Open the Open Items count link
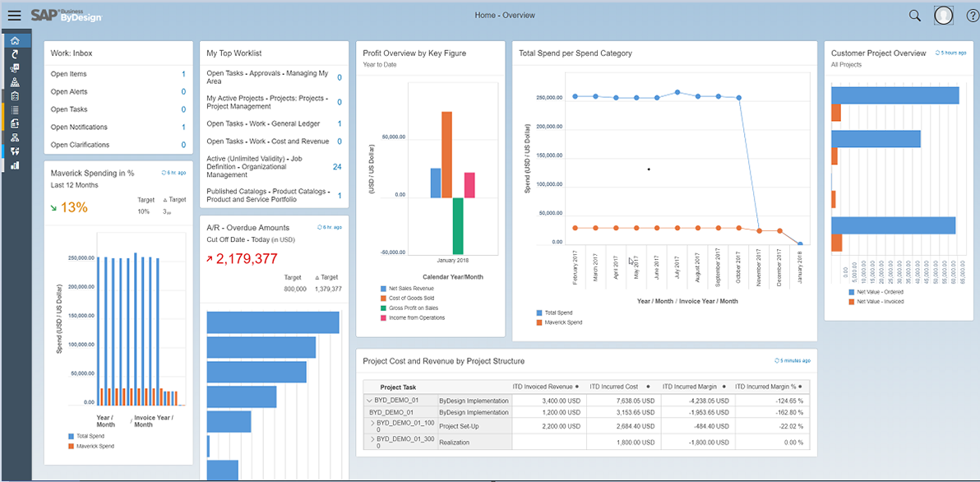980x482 pixels. (183, 74)
